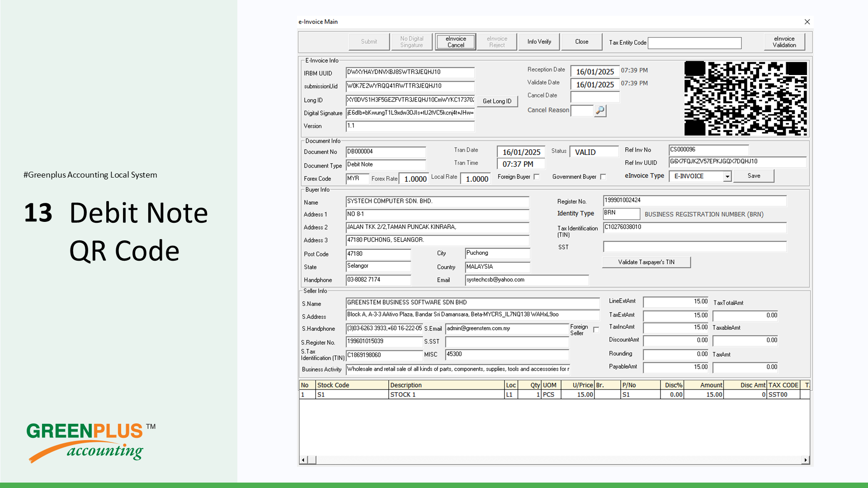Click the eInvoice Validation button
This screenshot has width=868, height=488.
click(784, 42)
